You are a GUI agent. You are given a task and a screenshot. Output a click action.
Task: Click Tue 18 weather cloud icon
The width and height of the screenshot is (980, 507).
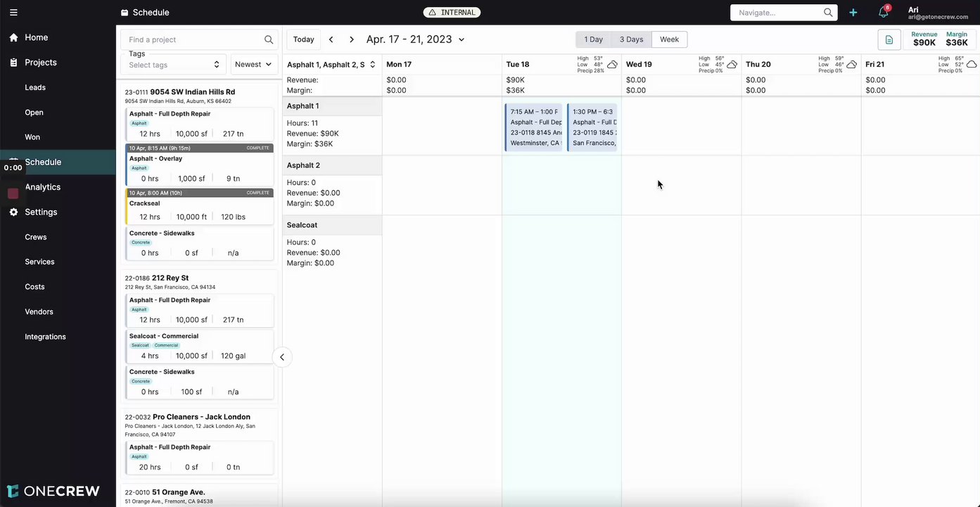pos(612,64)
